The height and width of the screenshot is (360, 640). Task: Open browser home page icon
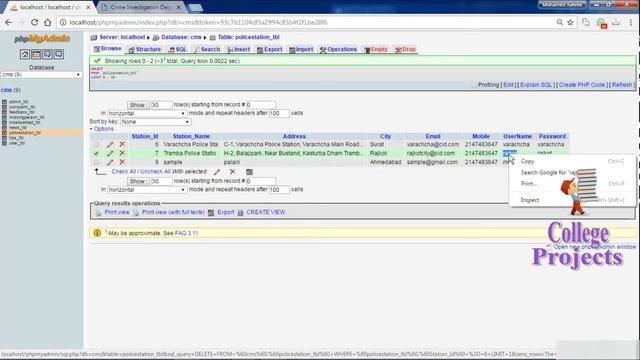click(48, 22)
